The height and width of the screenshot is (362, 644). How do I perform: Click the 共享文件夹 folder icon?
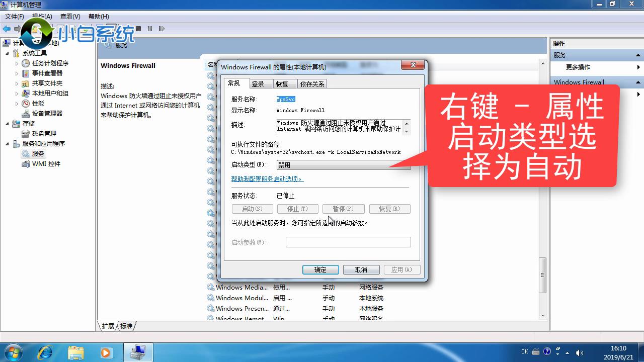(x=26, y=83)
